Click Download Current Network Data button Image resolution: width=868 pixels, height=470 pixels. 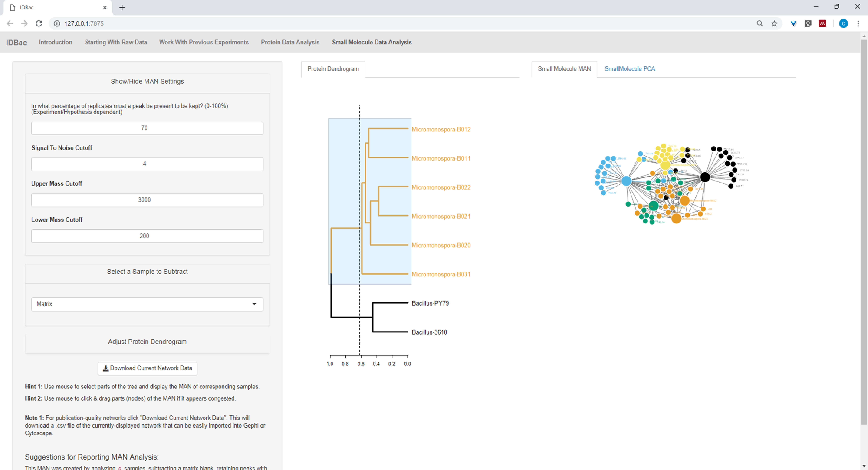147,368
